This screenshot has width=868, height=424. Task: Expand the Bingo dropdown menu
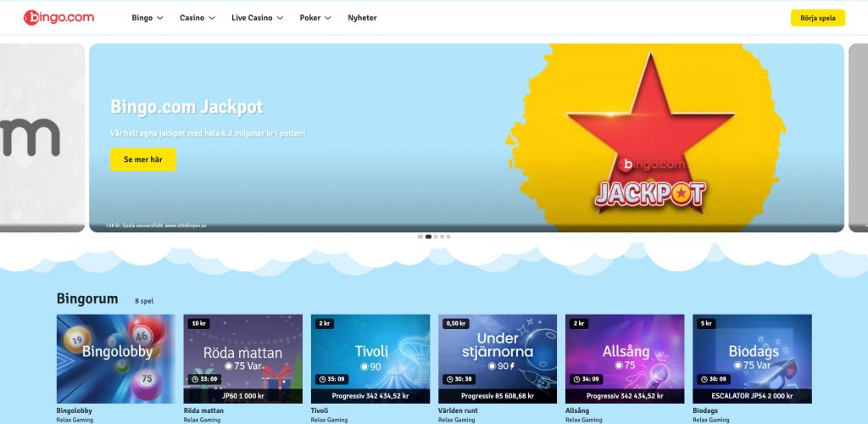tap(147, 18)
